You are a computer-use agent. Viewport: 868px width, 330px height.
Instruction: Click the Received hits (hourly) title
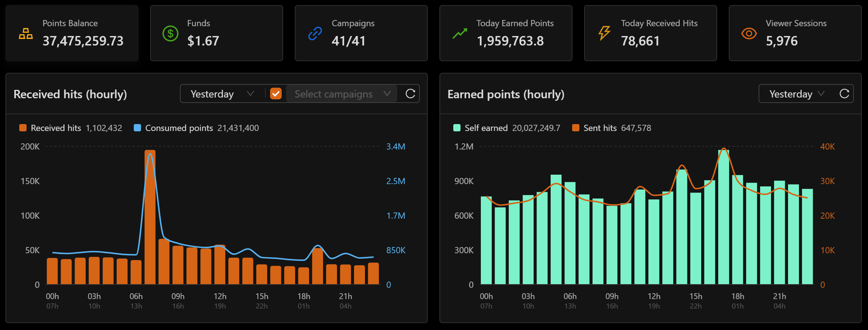click(x=70, y=94)
